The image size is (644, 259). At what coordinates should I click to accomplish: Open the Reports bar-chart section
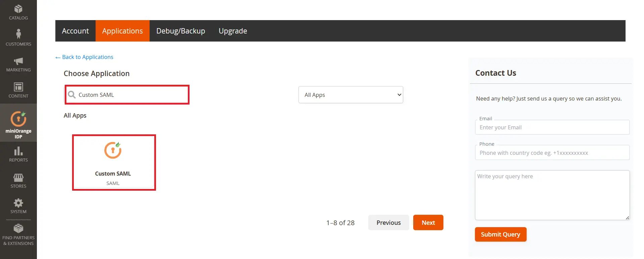coord(18,154)
